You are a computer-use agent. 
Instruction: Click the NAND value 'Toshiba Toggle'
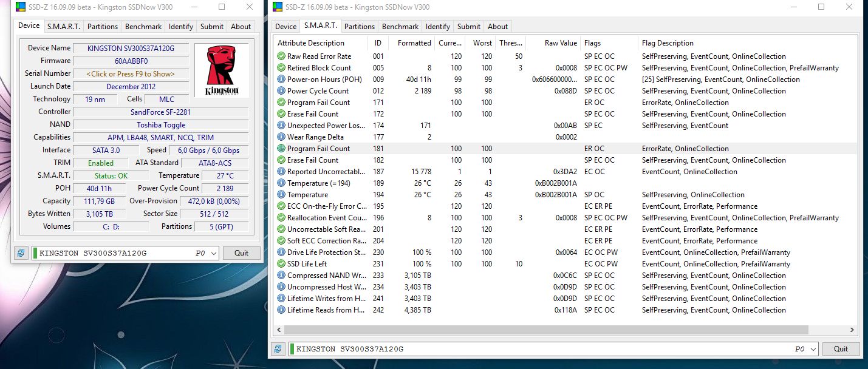[160, 124]
